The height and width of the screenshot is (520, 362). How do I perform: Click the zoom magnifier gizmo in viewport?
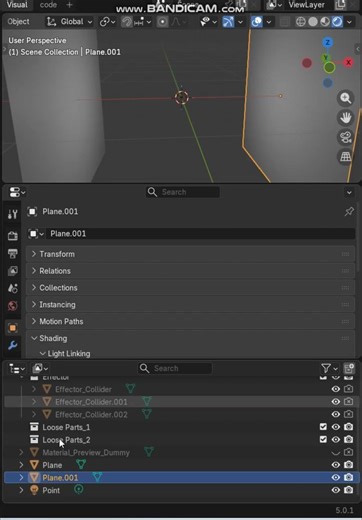coord(346,99)
